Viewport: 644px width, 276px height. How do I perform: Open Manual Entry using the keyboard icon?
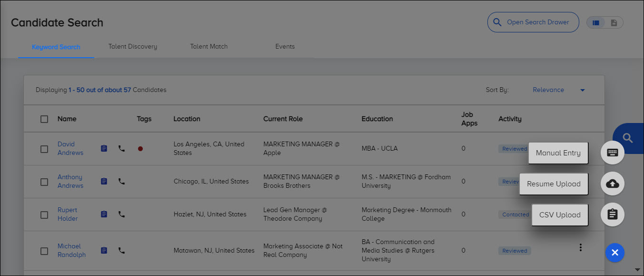(x=612, y=153)
